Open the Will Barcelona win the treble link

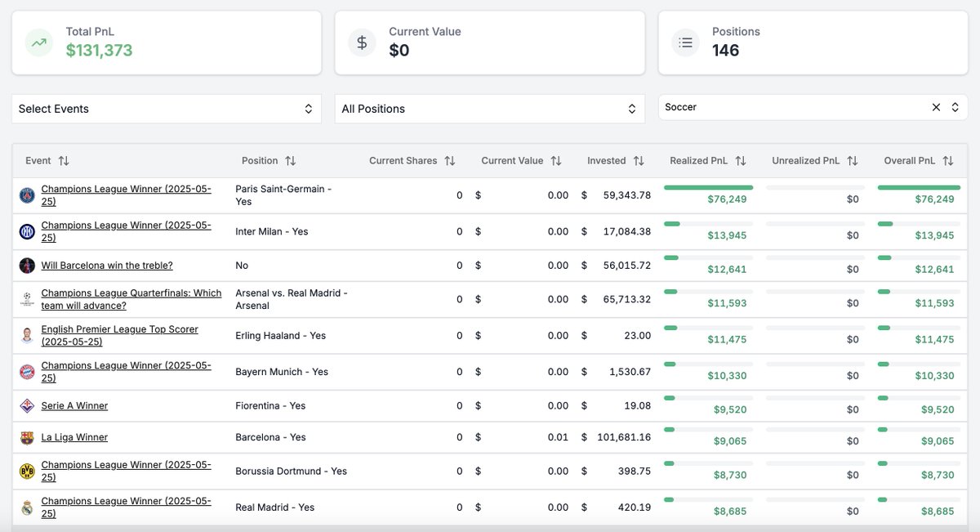pos(107,266)
